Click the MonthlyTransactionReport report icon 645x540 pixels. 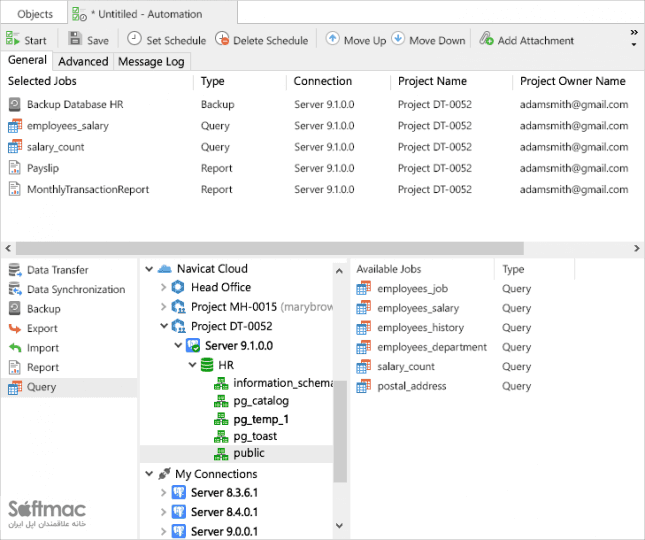(x=14, y=189)
